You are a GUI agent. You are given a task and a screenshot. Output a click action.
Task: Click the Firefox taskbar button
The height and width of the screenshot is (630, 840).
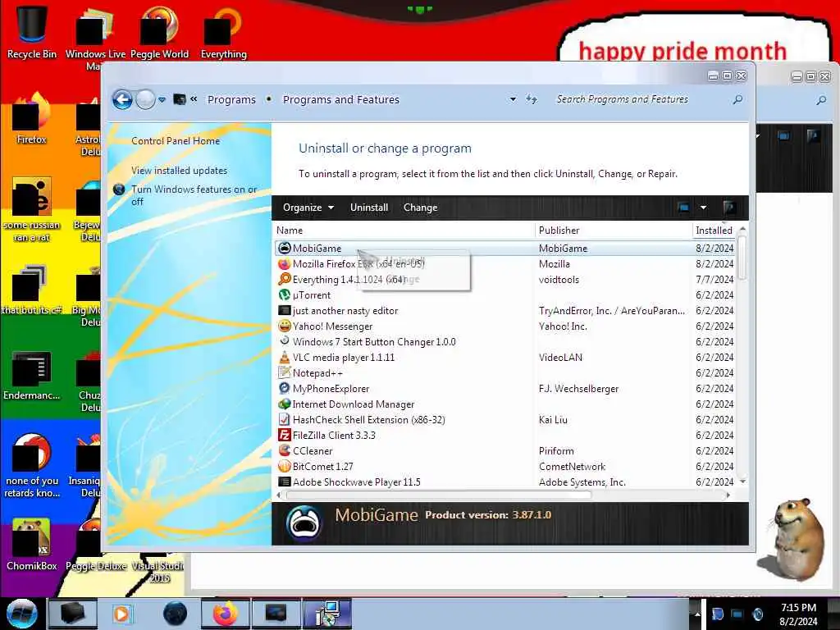click(x=225, y=614)
